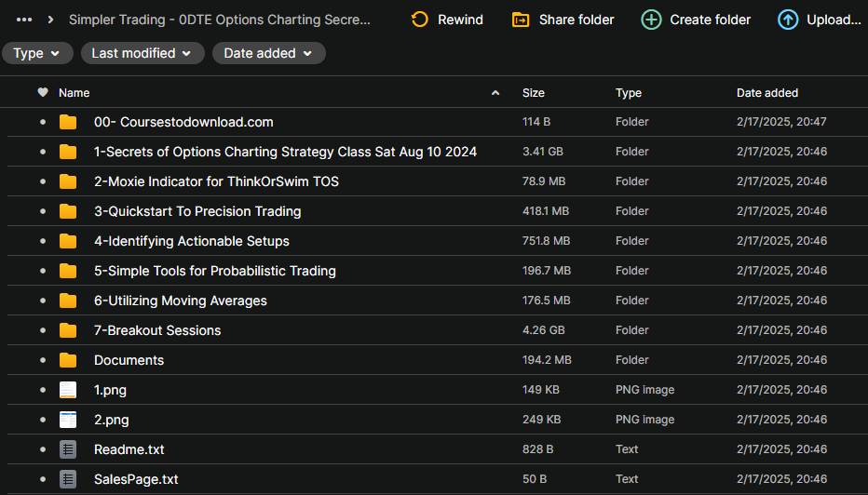The image size is (868, 495).
Task: Select the 00- Coursestodownload.com folder name
Action: coord(183,122)
